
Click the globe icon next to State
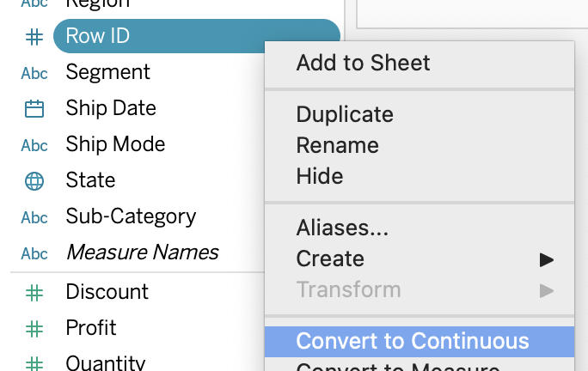34,181
